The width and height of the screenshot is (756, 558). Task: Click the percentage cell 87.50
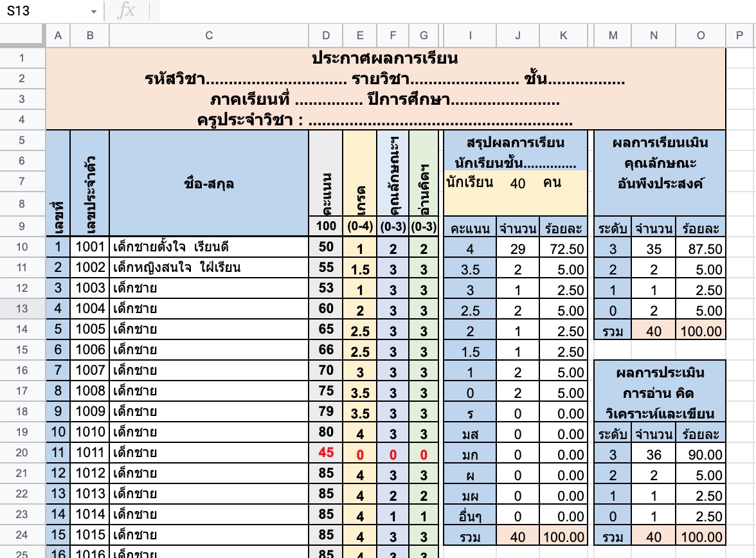701,249
